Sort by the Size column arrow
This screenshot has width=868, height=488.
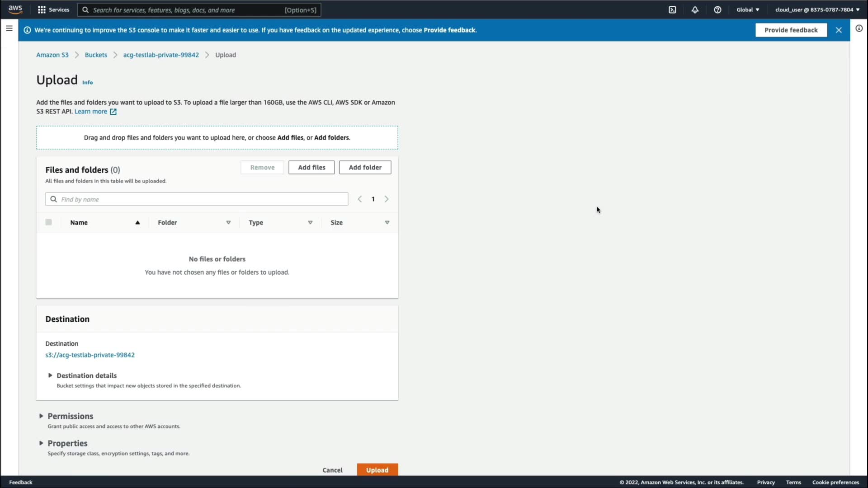[387, 222]
